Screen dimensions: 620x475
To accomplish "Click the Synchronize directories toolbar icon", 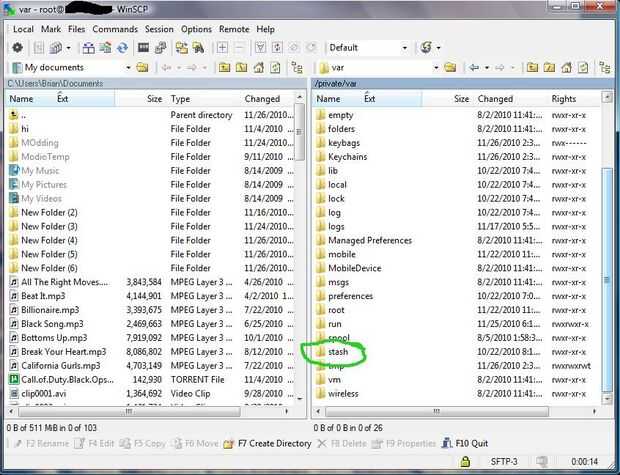I will pos(105,48).
